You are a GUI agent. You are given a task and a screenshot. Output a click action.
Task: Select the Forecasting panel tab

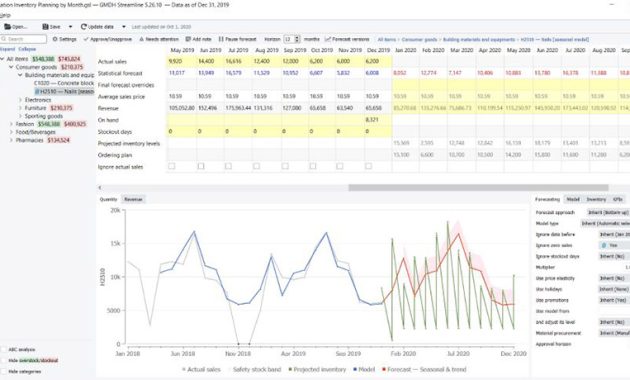point(547,199)
